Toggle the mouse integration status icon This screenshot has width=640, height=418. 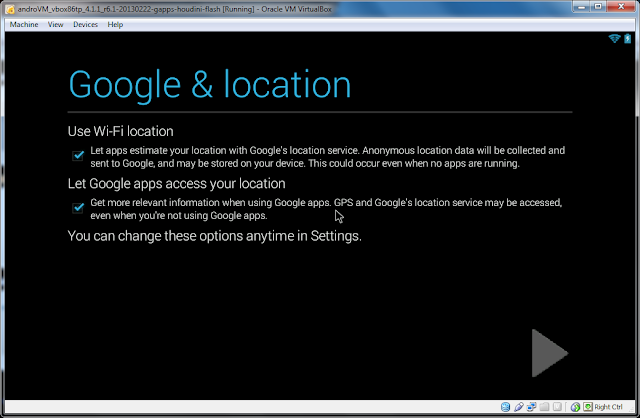coord(575,407)
